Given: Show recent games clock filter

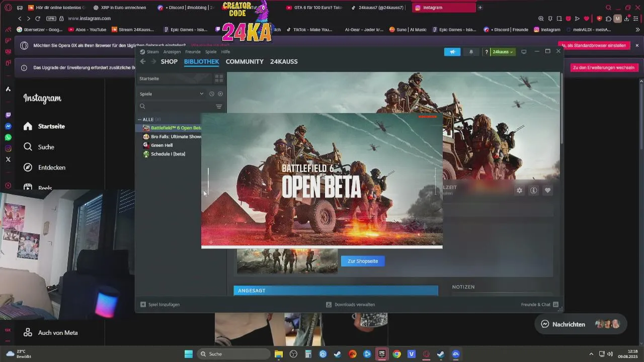Looking at the screenshot, I should click(x=212, y=94).
